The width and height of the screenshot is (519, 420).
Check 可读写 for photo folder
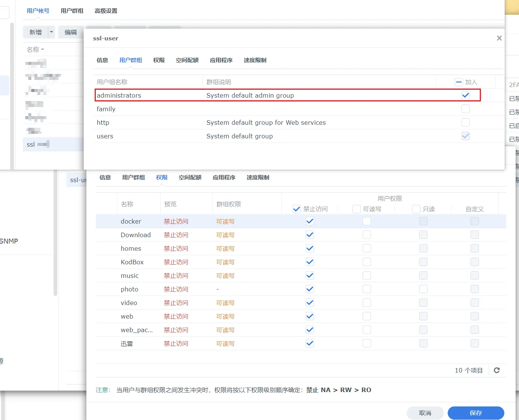367,289
